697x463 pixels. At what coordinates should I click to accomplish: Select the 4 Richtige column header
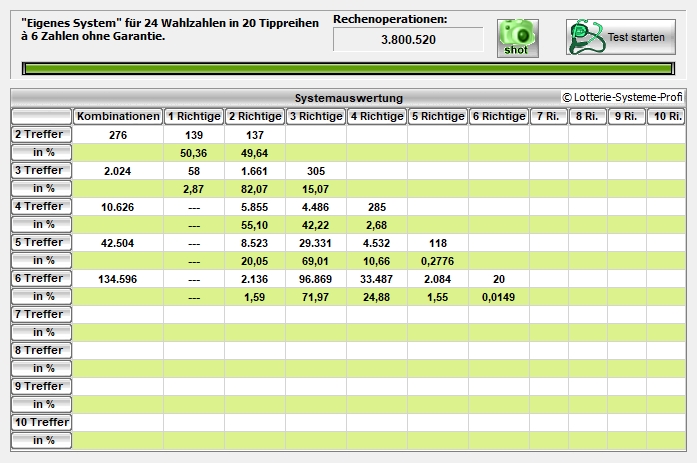click(x=377, y=116)
